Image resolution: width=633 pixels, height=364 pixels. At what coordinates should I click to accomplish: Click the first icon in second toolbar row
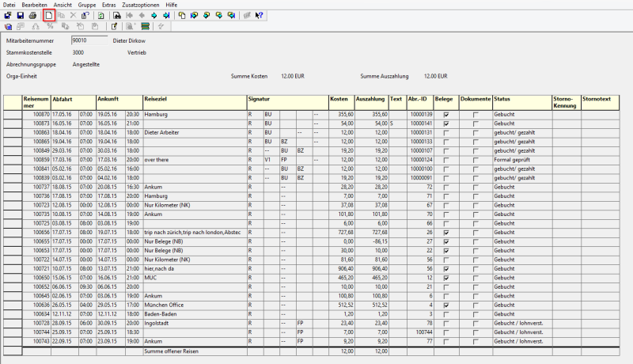(x=8, y=27)
